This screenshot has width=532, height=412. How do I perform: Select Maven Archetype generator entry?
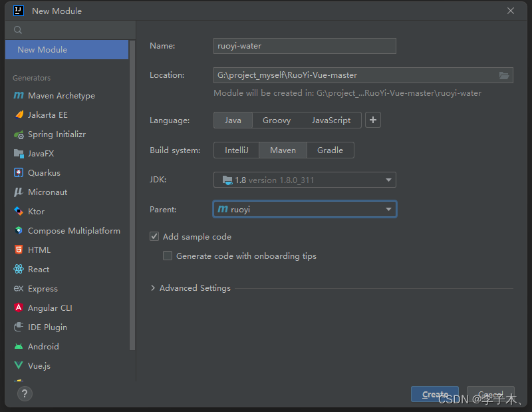click(x=67, y=95)
